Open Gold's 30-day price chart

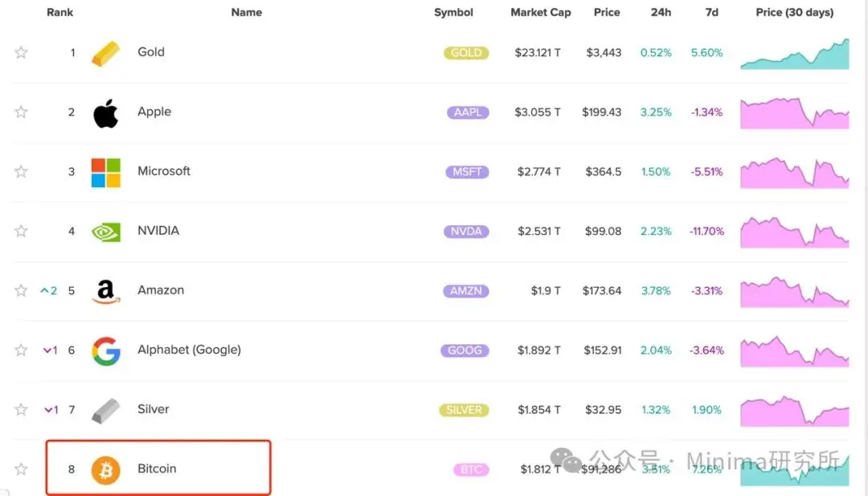click(x=794, y=54)
